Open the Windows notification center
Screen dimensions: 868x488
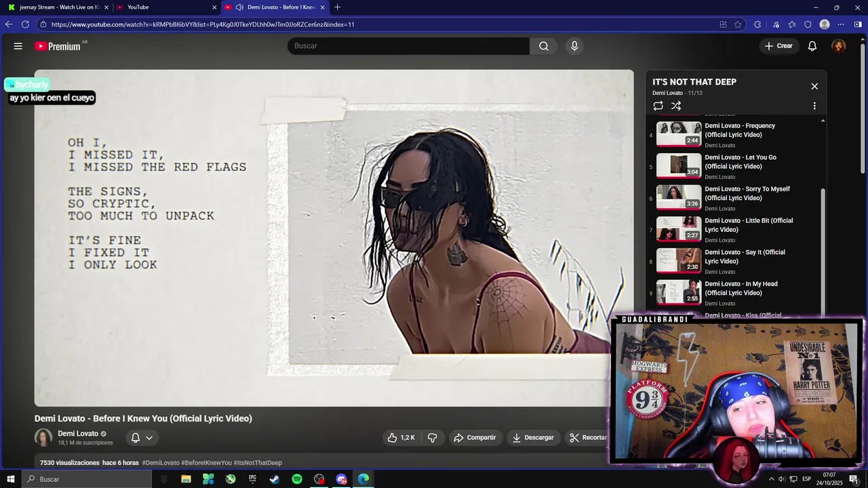pos(854,479)
